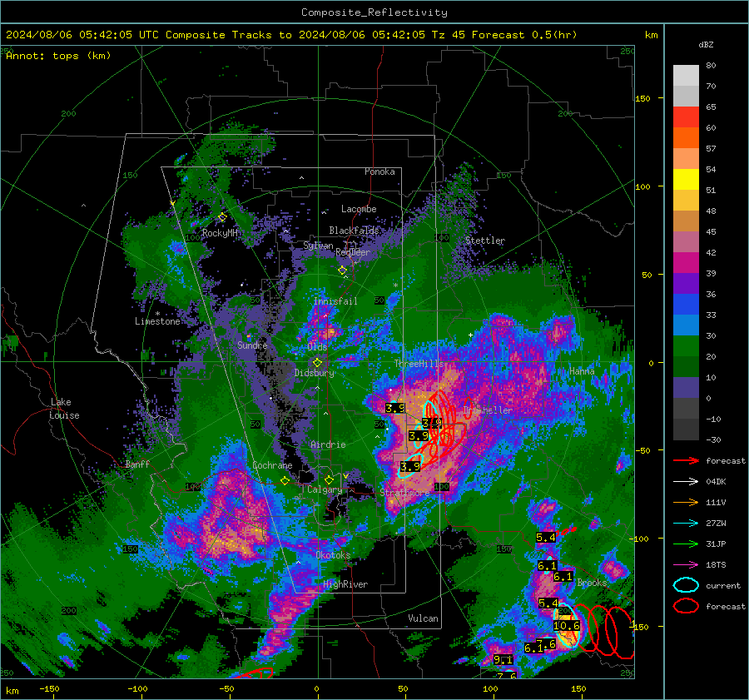Image resolution: width=749 pixels, height=700 pixels.
Task: Click the Airdrie city label
Action: (328, 444)
